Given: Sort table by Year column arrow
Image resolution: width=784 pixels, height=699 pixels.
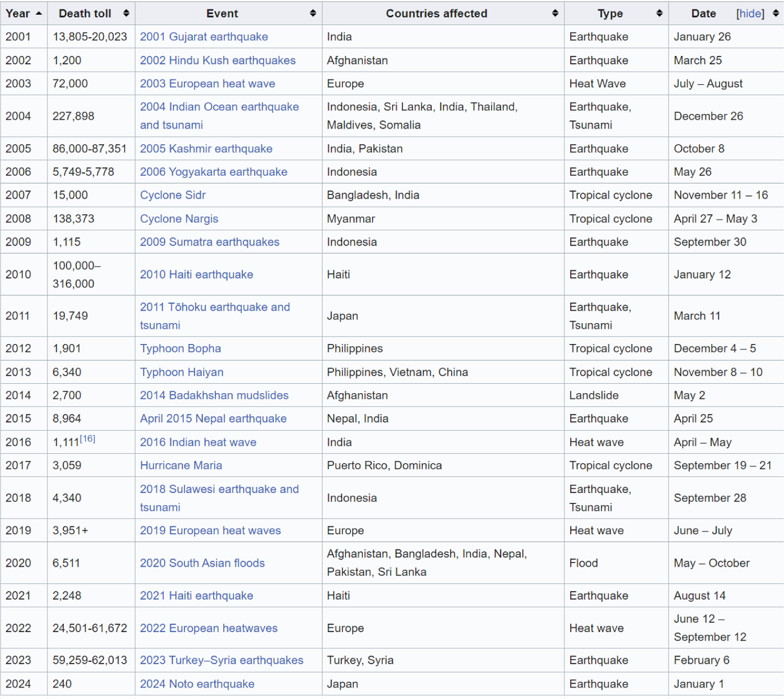Looking at the screenshot, I should click(x=39, y=14).
